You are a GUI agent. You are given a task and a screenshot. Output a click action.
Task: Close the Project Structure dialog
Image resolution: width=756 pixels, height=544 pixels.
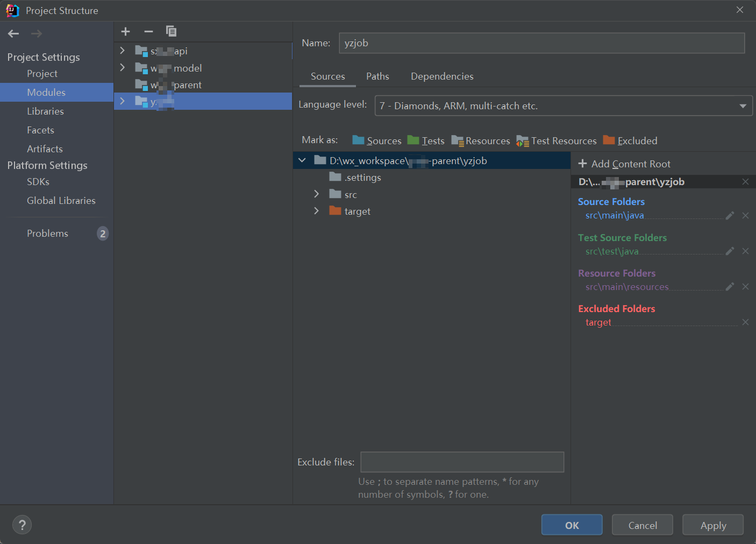740,10
